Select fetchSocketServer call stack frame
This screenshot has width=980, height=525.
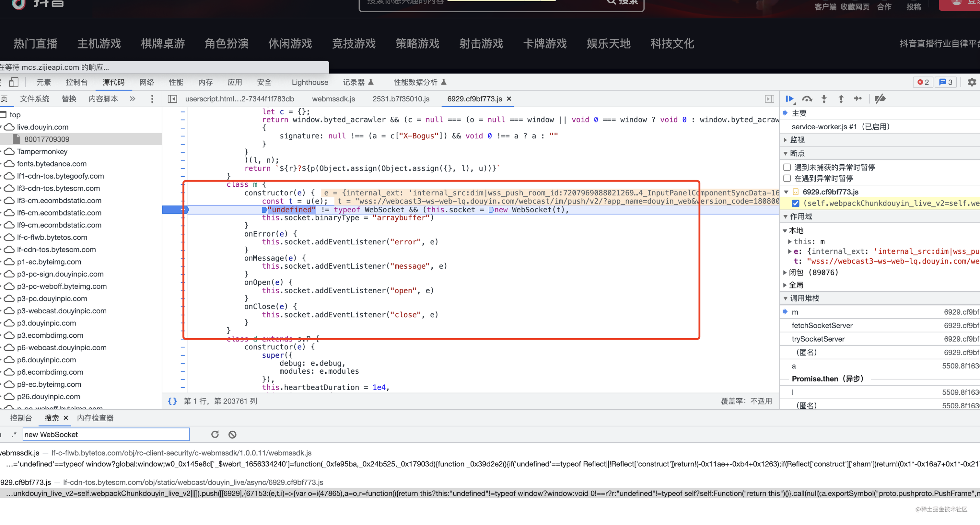822,325
